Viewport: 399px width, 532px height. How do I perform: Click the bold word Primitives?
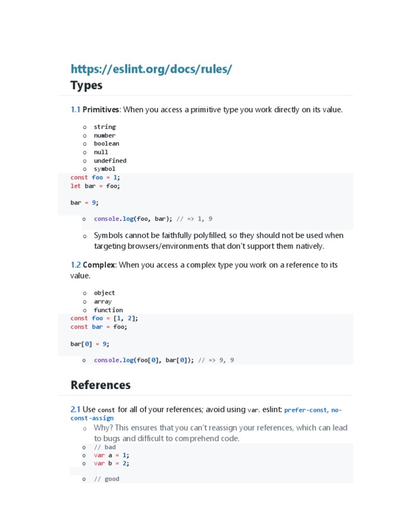101,110
